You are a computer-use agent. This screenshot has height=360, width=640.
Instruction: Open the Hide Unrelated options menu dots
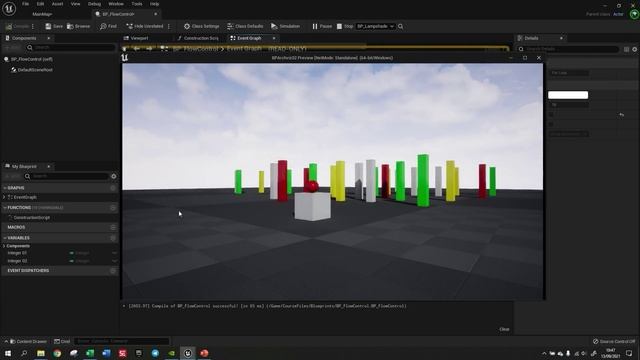point(169,26)
